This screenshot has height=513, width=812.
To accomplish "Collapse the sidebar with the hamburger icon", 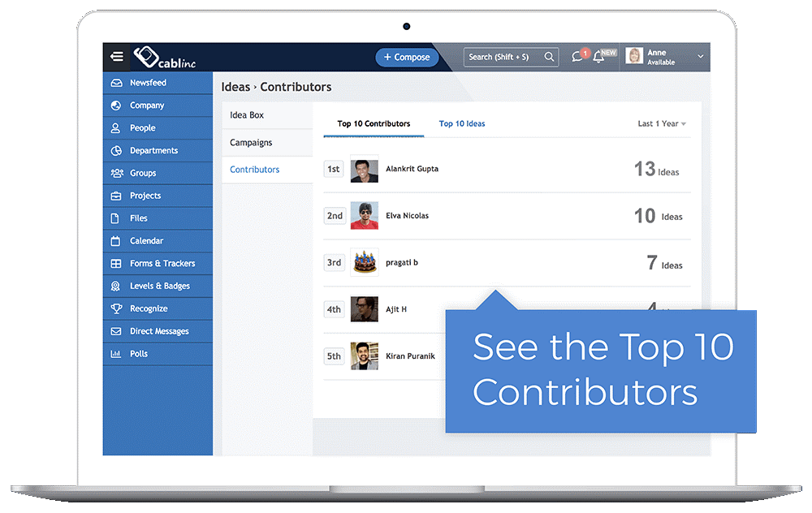I will pyautogui.click(x=116, y=57).
